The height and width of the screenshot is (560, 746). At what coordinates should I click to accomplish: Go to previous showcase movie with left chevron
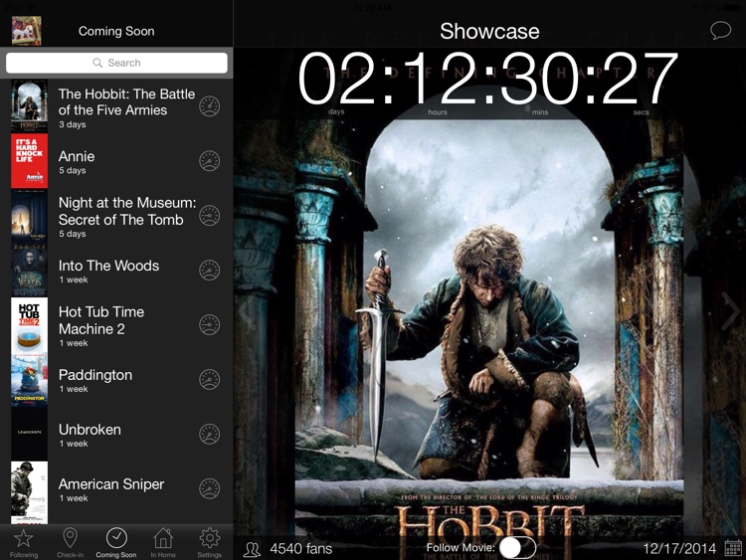246,311
